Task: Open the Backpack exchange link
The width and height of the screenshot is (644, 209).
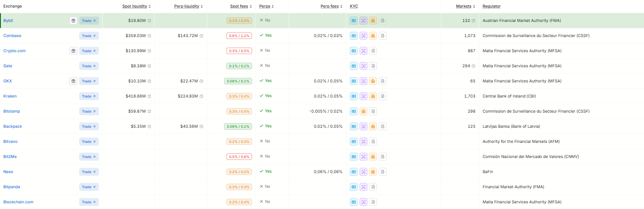Action: (13, 126)
